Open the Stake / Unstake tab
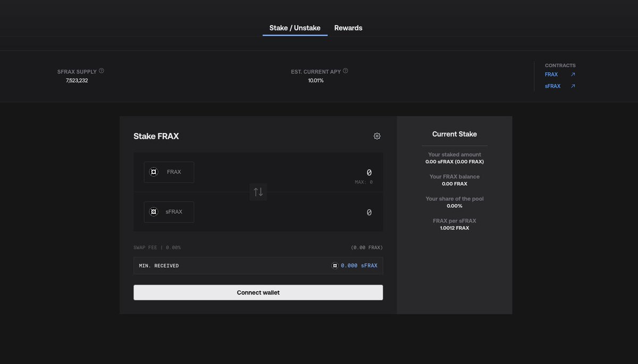Viewport: 638px width, 364px height. [x=295, y=28]
